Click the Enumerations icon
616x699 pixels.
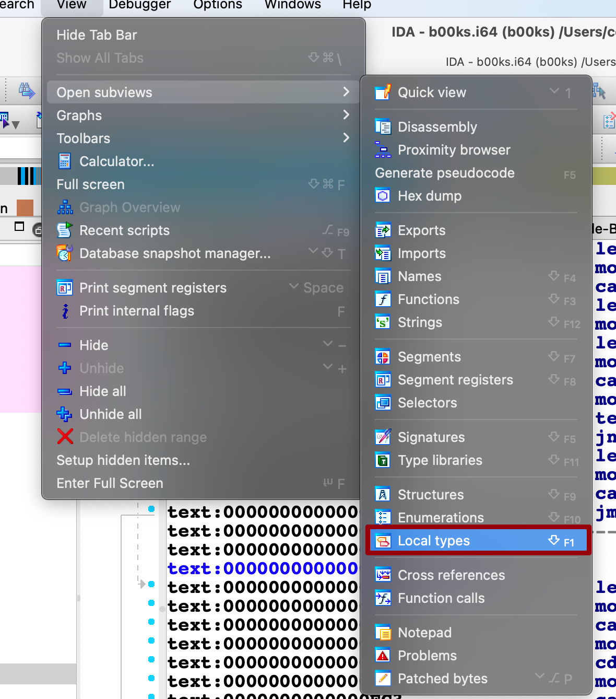tap(383, 518)
